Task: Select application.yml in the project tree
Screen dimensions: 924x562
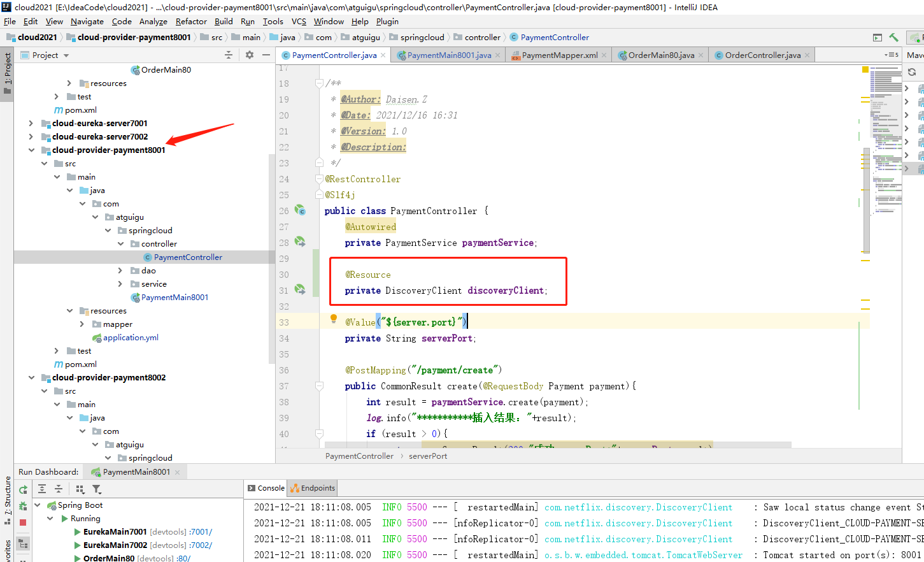Action: [x=131, y=338]
